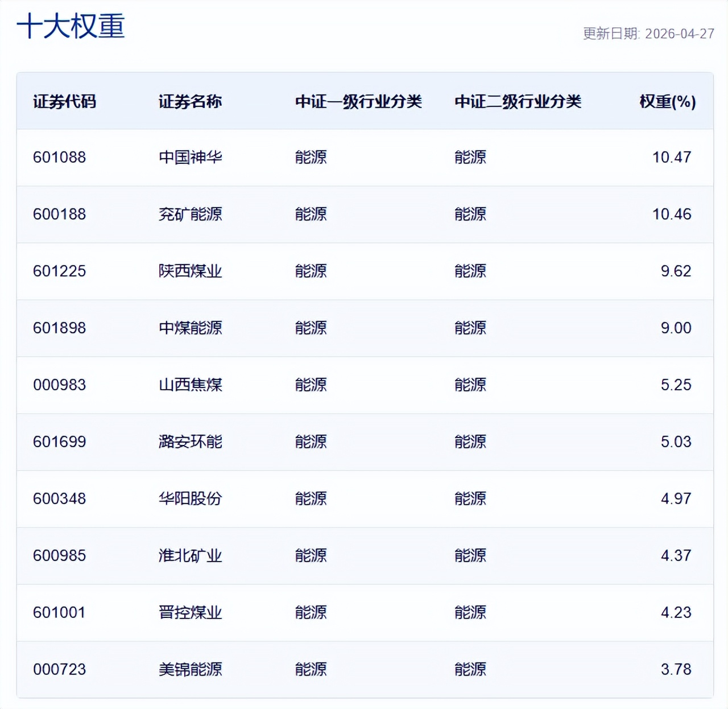Click the 中国神华 security name

[x=190, y=157]
